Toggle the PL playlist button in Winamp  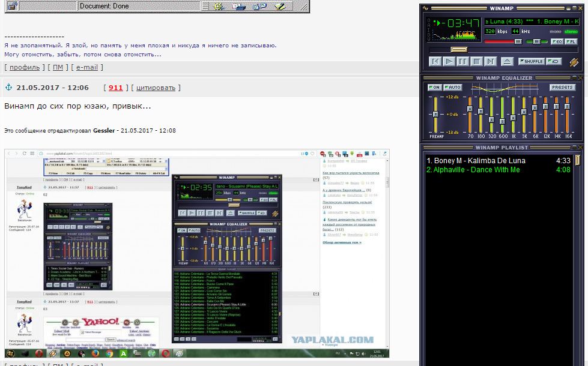pos(571,41)
